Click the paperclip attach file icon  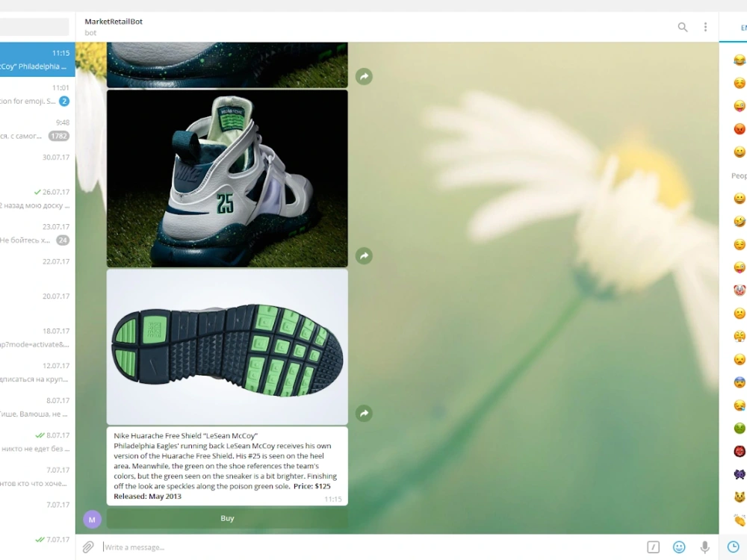[88, 547]
